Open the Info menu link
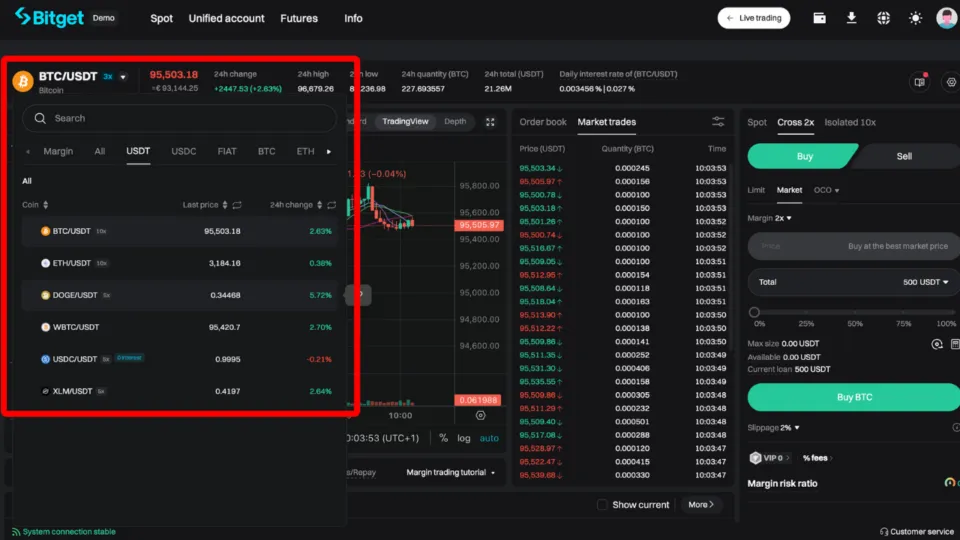 (x=353, y=18)
